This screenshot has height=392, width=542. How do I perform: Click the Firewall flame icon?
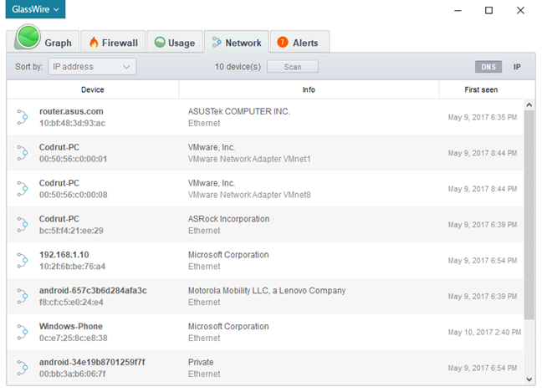click(x=94, y=42)
